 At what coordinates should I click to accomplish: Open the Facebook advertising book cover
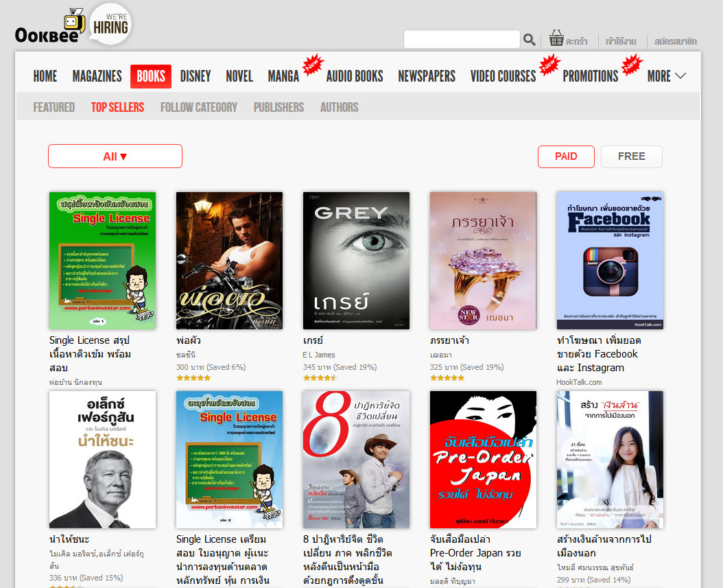(x=610, y=261)
